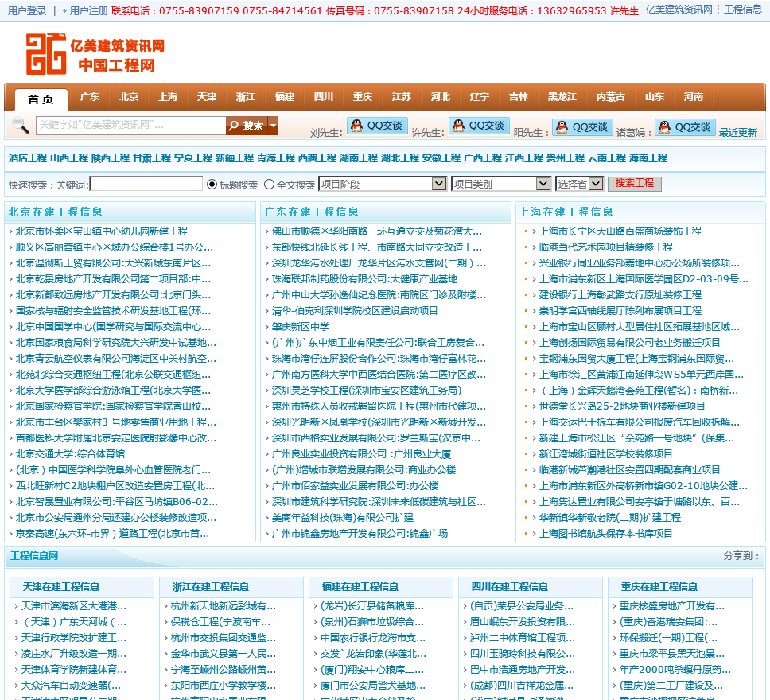Screen dimensions: 770x700
Task: Open 建设银行上海彰武路支行原址装修工程 link
Action: 620,295
